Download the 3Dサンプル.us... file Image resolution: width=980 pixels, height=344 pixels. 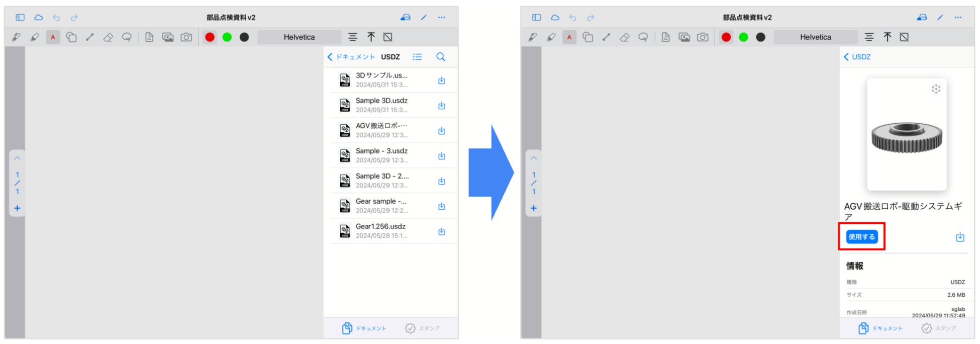tap(442, 80)
